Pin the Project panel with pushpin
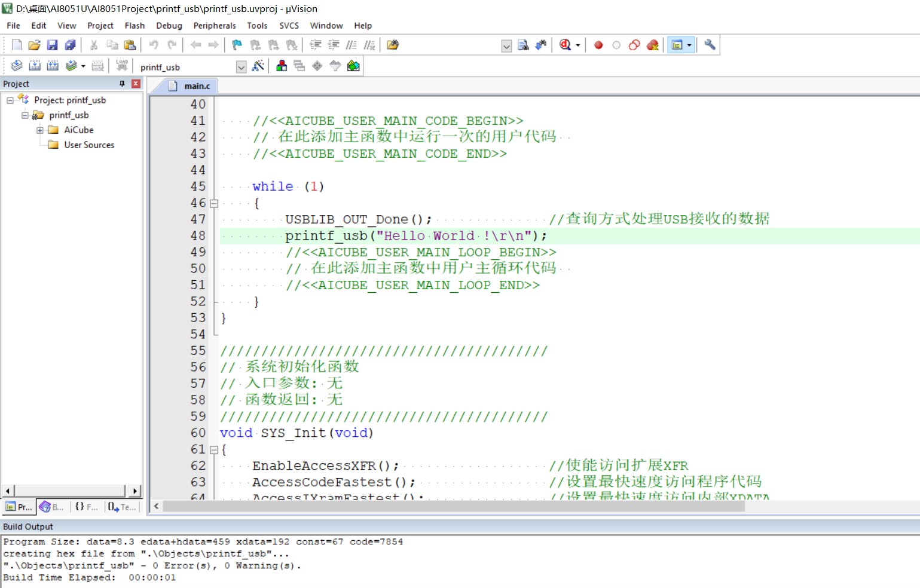 coord(123,84)
